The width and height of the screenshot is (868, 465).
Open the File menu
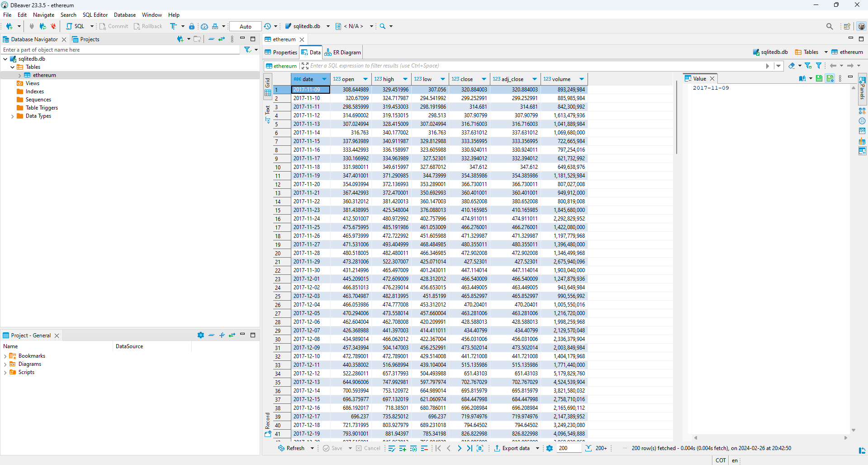pos(7,15)
